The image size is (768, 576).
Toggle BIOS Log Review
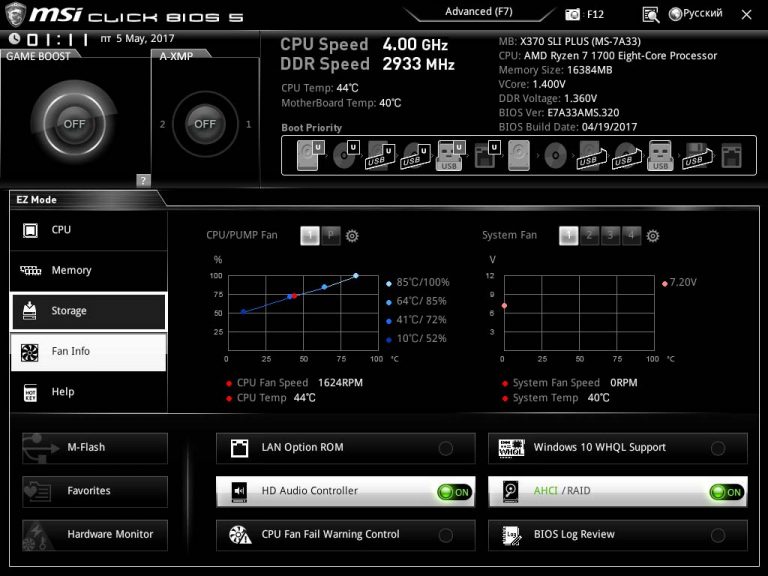tap(618, 535)
